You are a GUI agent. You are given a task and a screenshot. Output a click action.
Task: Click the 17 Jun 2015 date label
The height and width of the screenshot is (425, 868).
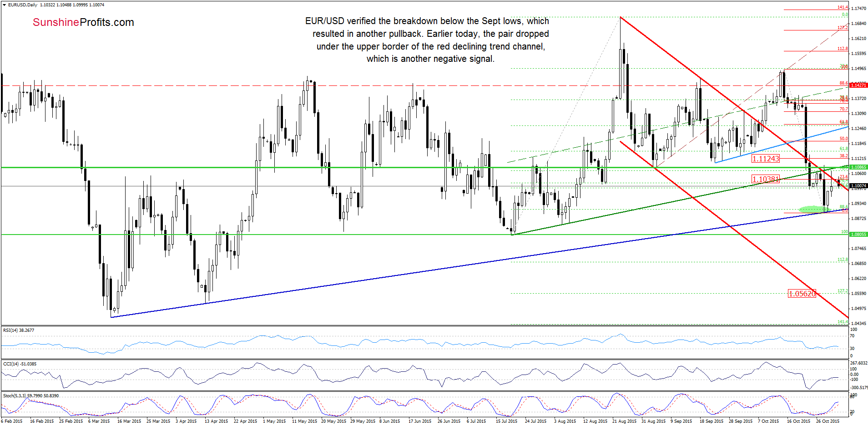click(420, 421)
